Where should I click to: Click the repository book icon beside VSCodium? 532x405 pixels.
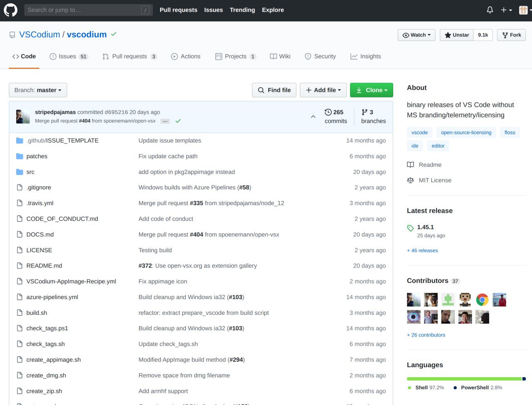click(x=12, y=35)
